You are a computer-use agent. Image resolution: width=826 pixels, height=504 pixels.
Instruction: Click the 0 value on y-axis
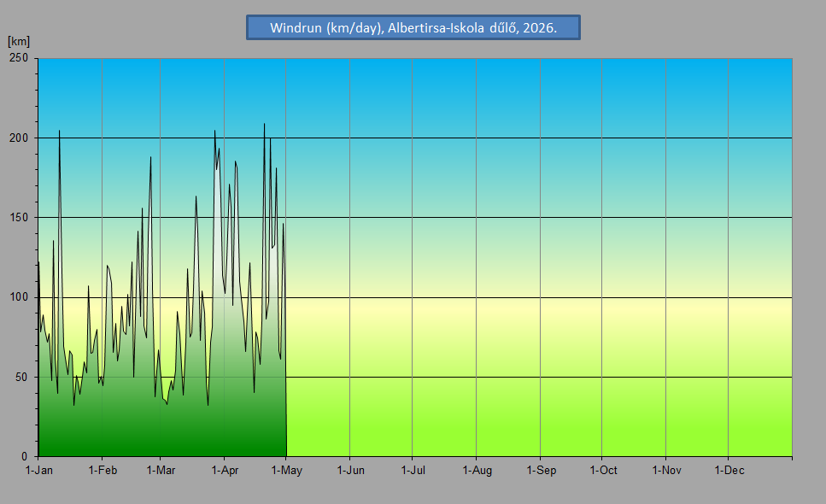24,457
